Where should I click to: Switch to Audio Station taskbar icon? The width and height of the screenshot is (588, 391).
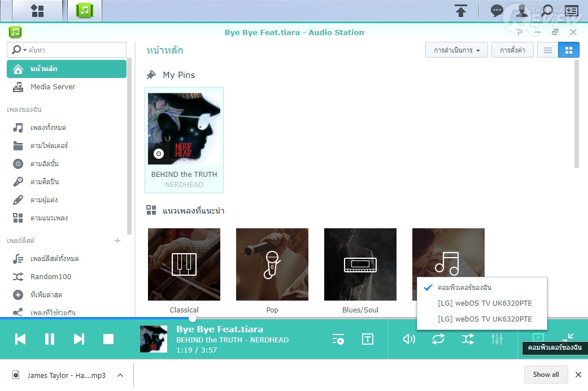tap(84, 10)
